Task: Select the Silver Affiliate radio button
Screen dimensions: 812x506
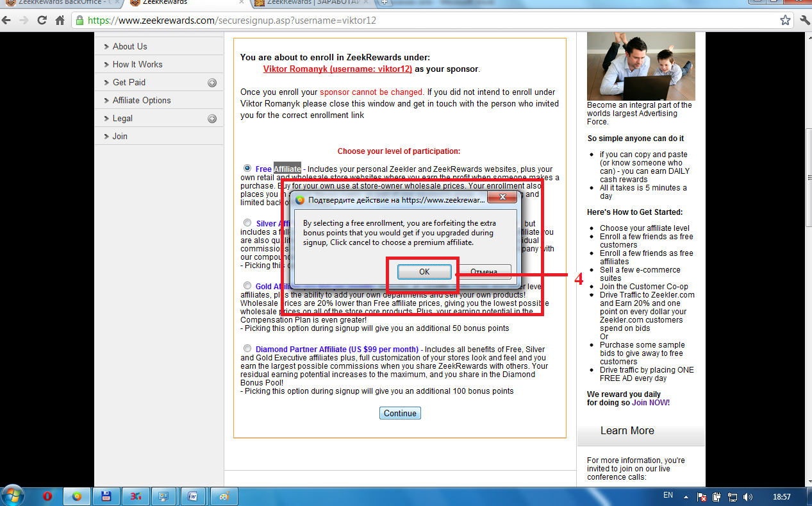Action: pyautogui.click(x=247, y=223)
